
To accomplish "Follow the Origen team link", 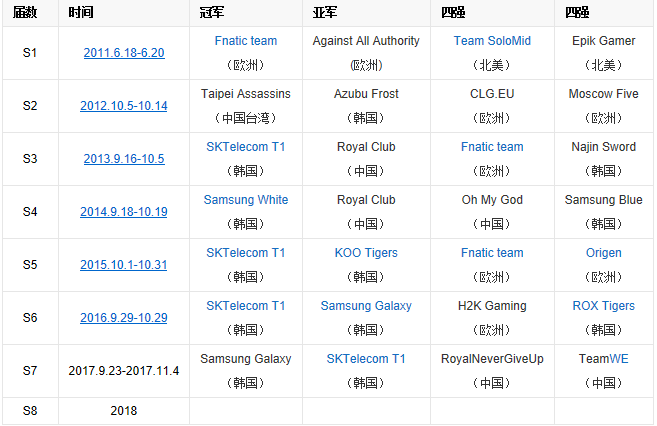I will coord(603,253).
